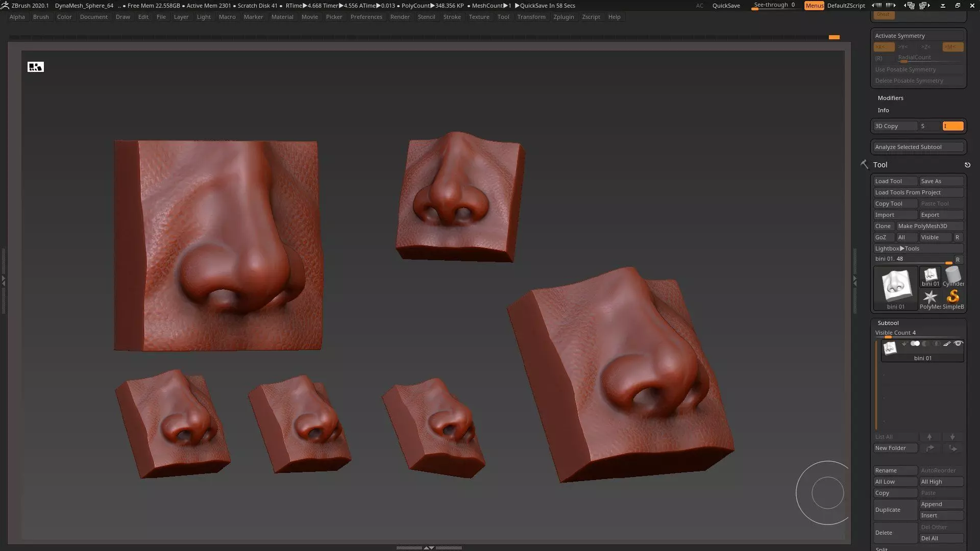
Task: Open the Brush menu
Action: [41, 17]
